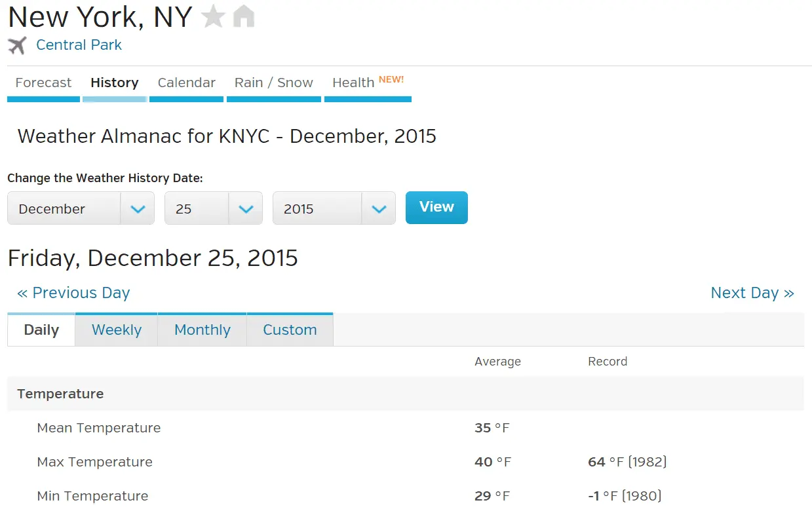Open the day dropdown showing 25
This screenshot has height=511, width=812.
coord(213,208)
